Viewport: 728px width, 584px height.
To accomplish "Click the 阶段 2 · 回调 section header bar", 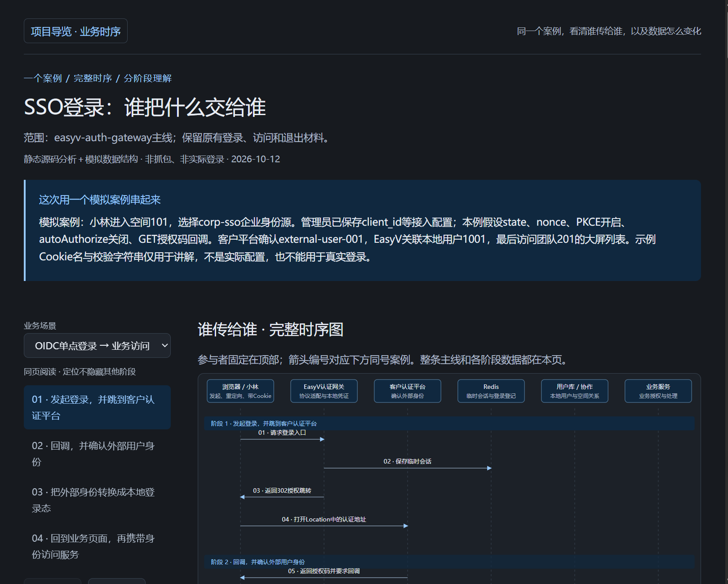I will pyautogui.click(x=449, y=562).
